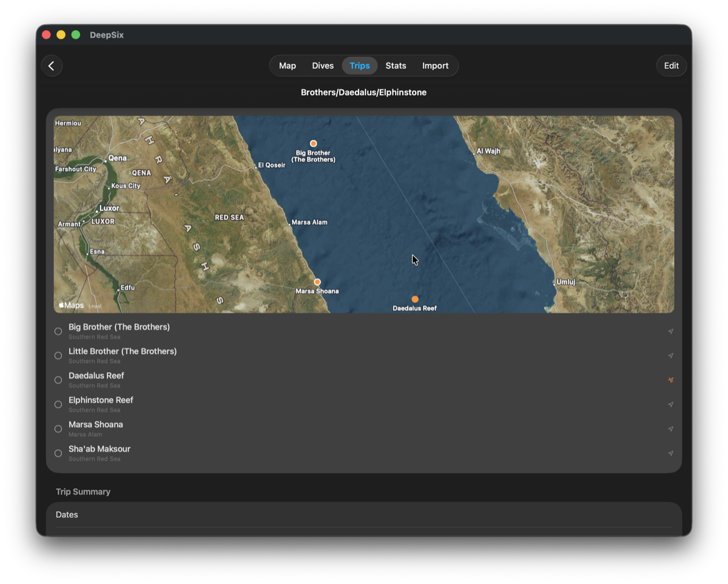Locate Elphinstone Reef via its arrow icon

click(x=670, y=404)
